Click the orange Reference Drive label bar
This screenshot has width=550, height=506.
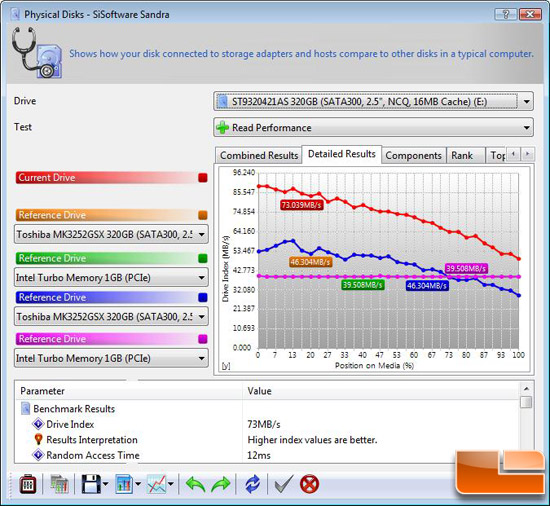(x=106, y=215)
